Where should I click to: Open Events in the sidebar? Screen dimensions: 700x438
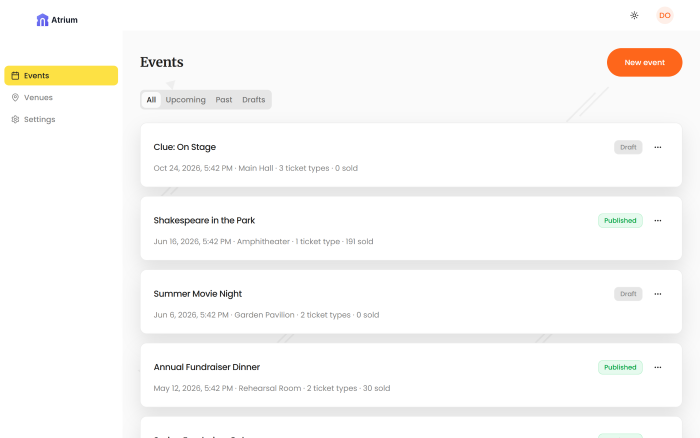pyautogui.click(x=61, y=75)
